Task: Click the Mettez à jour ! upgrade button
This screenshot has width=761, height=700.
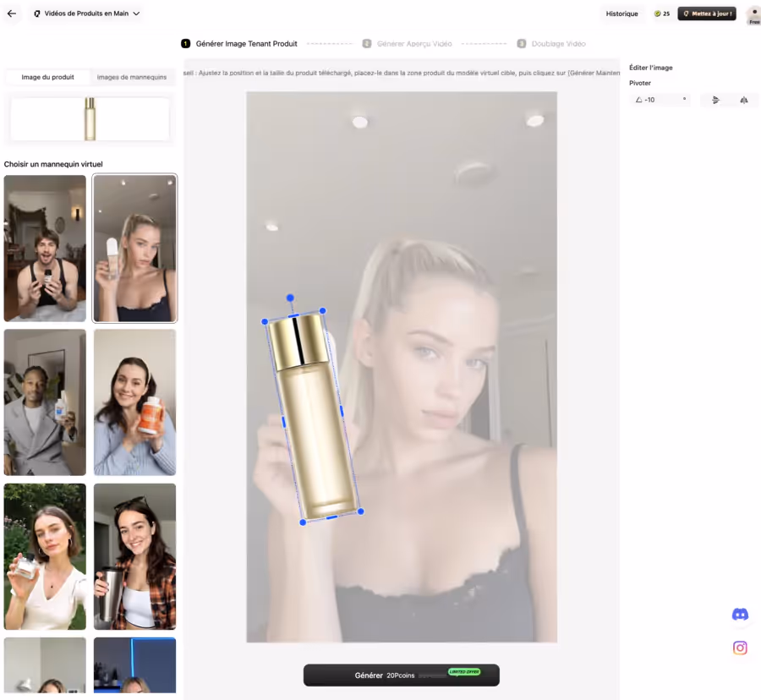Action: (707, 14)
